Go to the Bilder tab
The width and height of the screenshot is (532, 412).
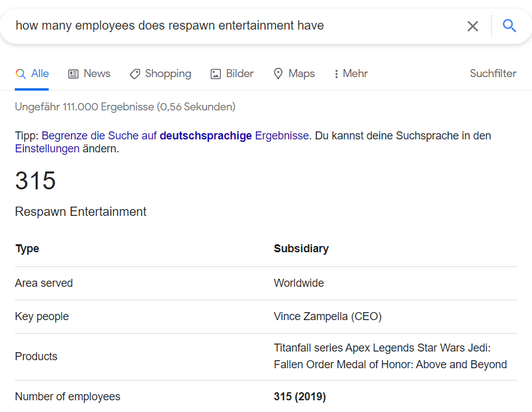232,73
